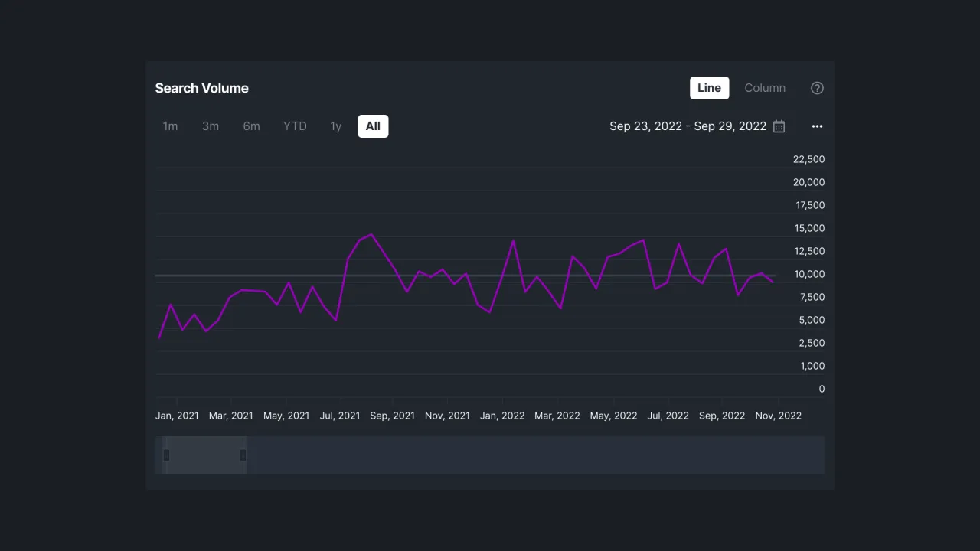Click the 17,500 y-axis label
The width and height of the screenshot is (980, 551).
point(810,205)
